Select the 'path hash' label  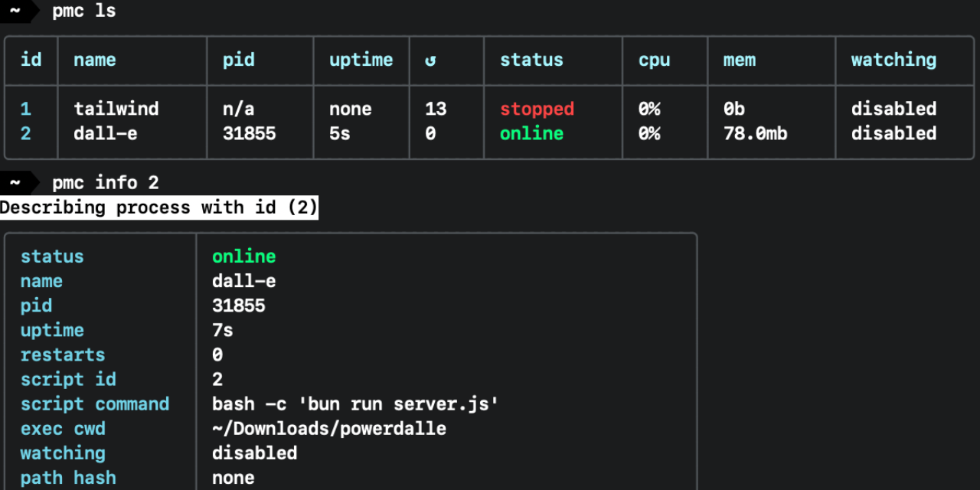(68, 477)
